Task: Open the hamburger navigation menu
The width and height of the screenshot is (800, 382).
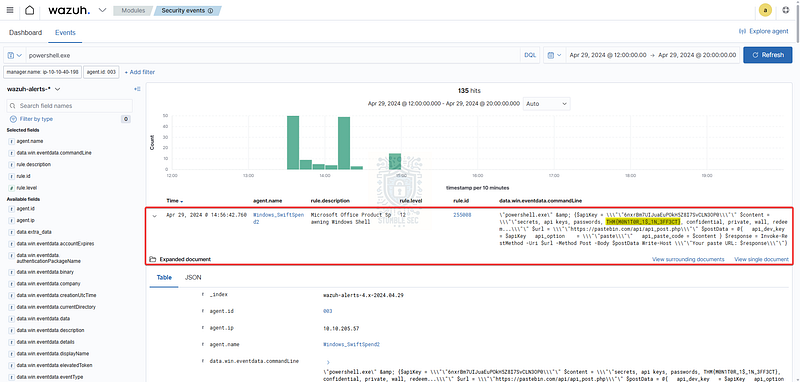Action: click(10, 10)
